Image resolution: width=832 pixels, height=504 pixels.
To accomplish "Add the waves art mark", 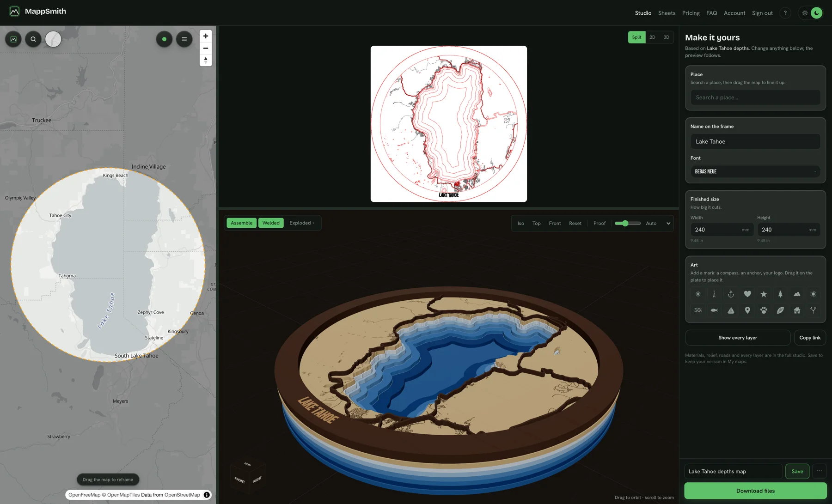I will coord(698,310).
